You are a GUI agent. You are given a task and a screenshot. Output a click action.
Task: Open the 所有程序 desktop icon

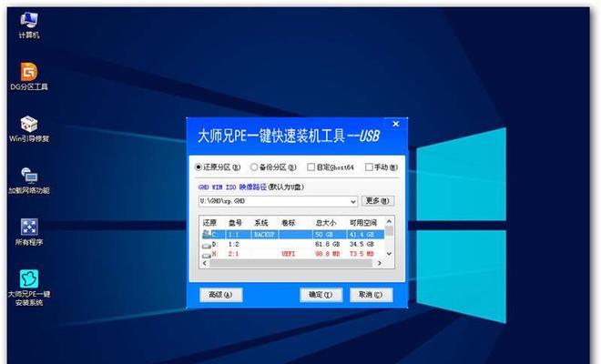29,232
